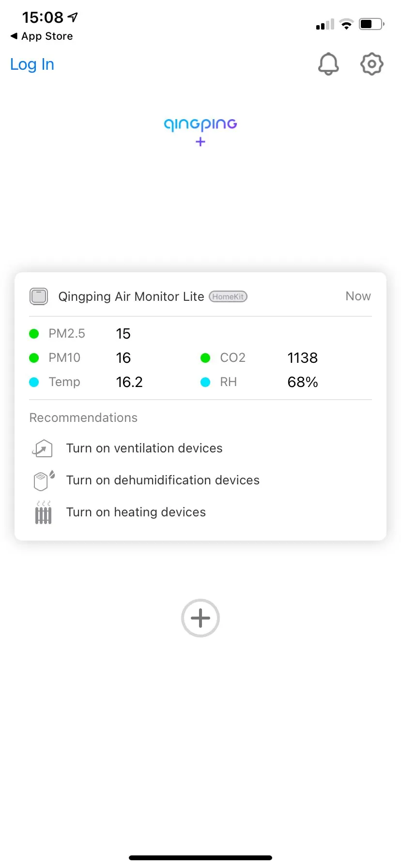This screenshot has height=868, width=401.
Task: Tap the status bar clock 15:08
Action: pos(43,17)
